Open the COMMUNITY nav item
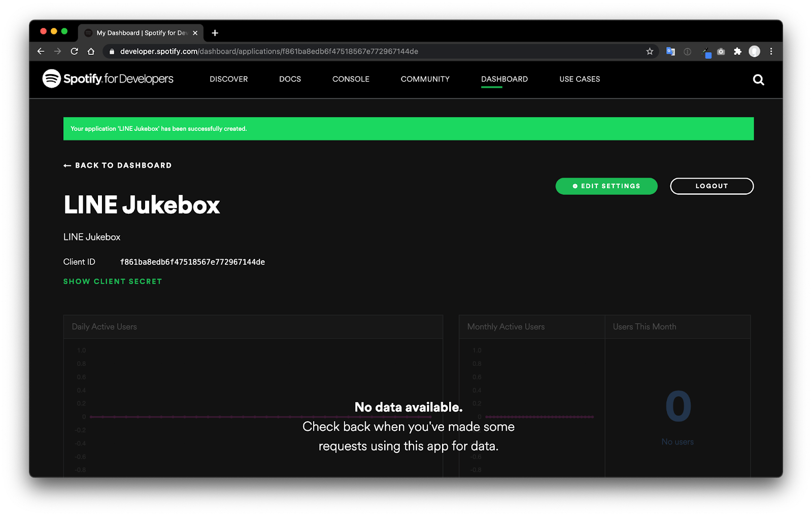The width and height of the screenshot is (812, 516). pos(425,79)
